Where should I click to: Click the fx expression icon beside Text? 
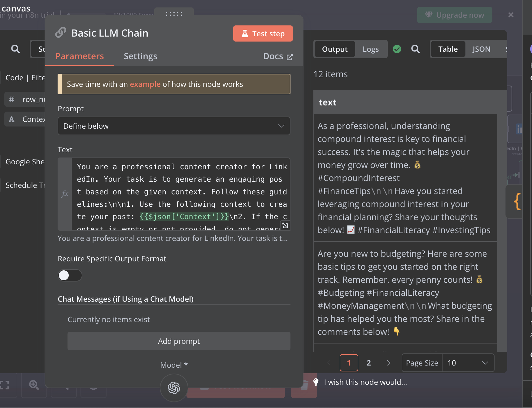pyautogui.click(x=65, y=194)
